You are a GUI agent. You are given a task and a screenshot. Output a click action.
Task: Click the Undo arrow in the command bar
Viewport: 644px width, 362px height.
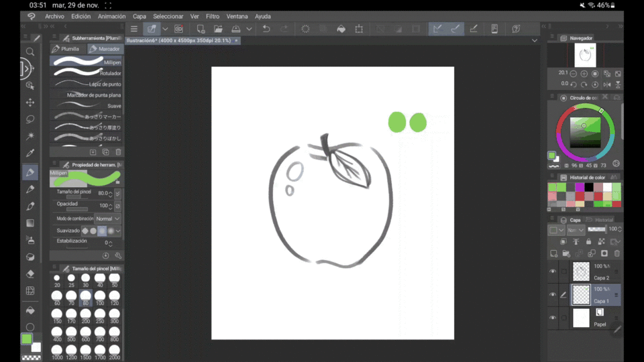click(x=266, y=29)
